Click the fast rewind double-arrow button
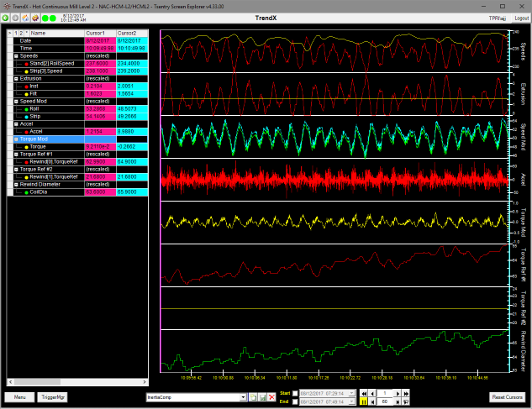Viewport: 532px width, 409px height. (364, 393)
